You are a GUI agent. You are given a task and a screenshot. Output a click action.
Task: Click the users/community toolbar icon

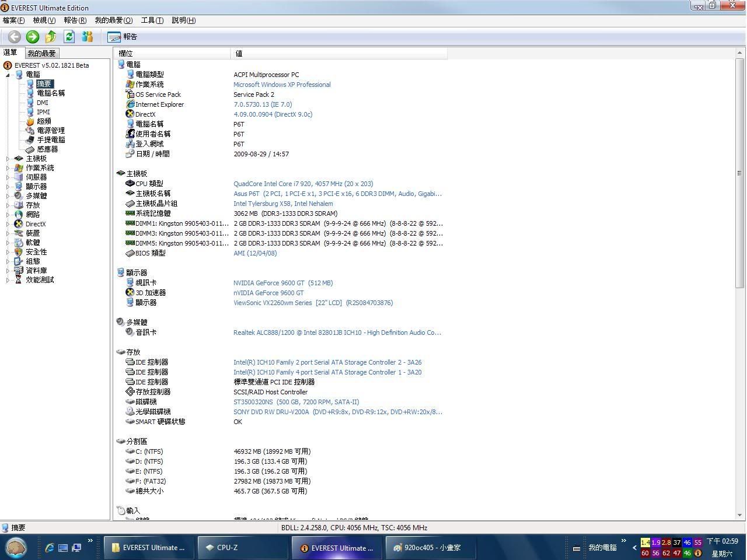pyautogui.click(x=87, y=37)
